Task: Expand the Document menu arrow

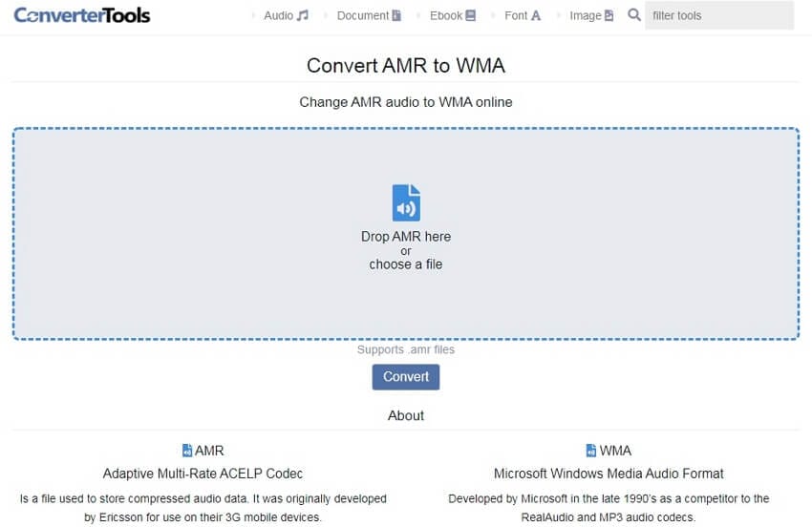Action: coord(327,15)
